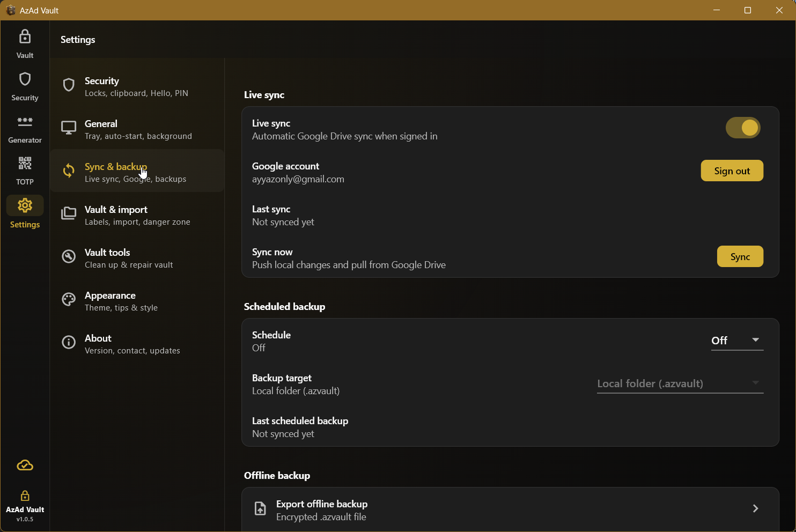
Task: Open Sync & backup settings category
Action: tap(137, 171)
